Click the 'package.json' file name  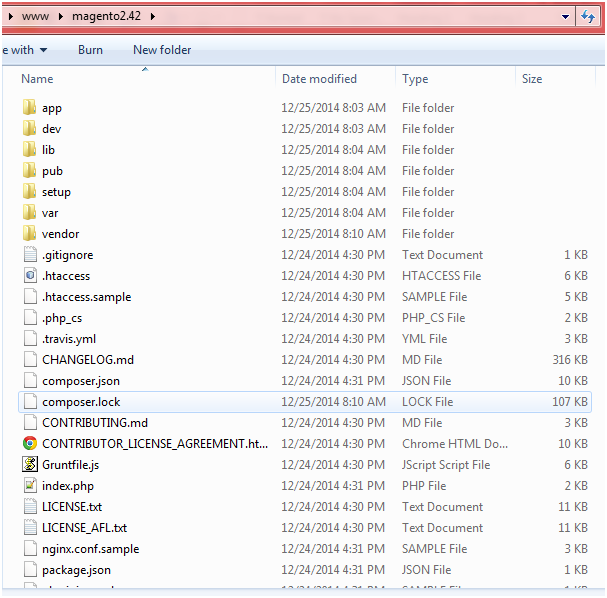[x=76, y=570]
